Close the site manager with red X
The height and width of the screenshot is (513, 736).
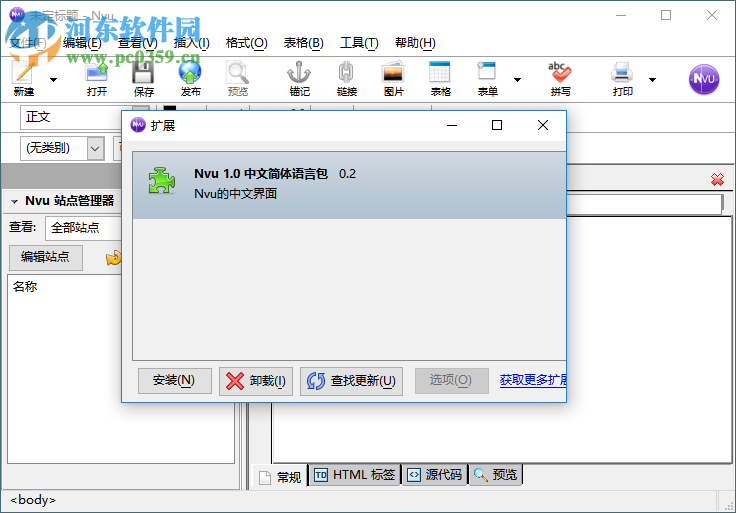pos(717,180)
